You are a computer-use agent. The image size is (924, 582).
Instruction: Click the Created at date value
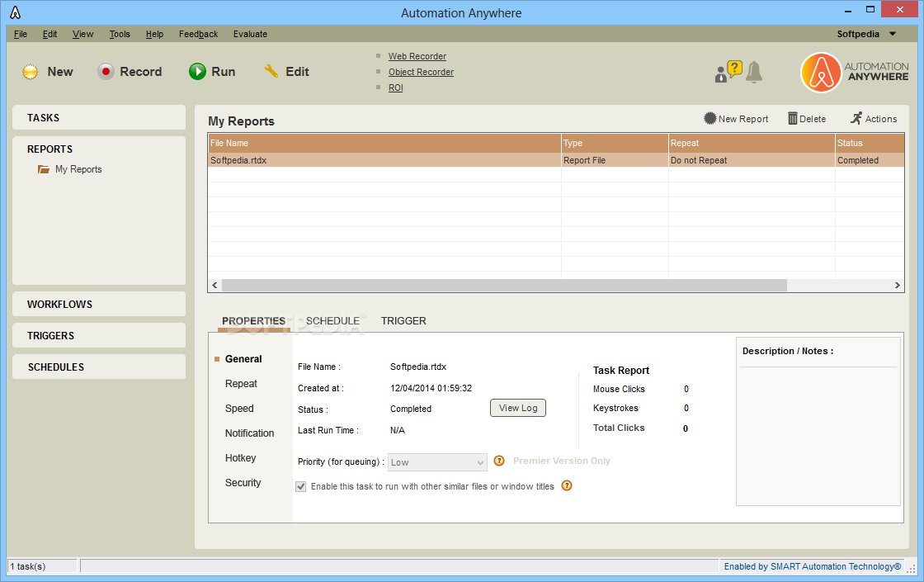pos(431,388)
